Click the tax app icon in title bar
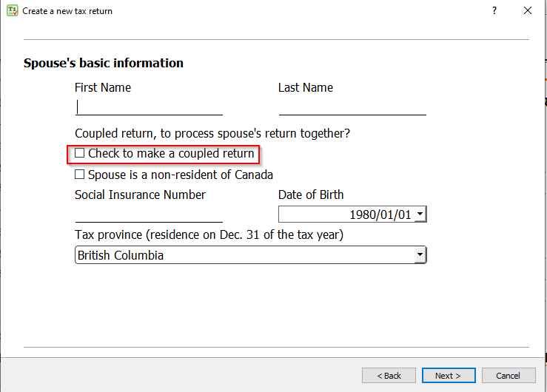 (x=12, y=11)
